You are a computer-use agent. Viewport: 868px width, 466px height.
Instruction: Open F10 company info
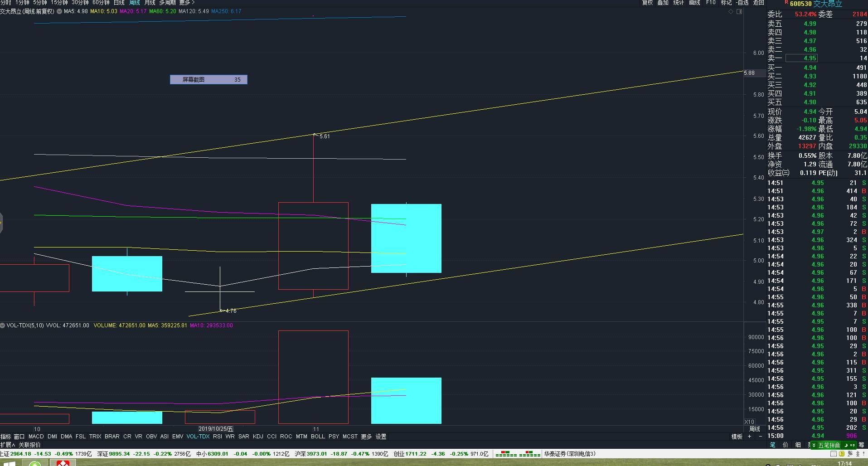tap(711, 3)
